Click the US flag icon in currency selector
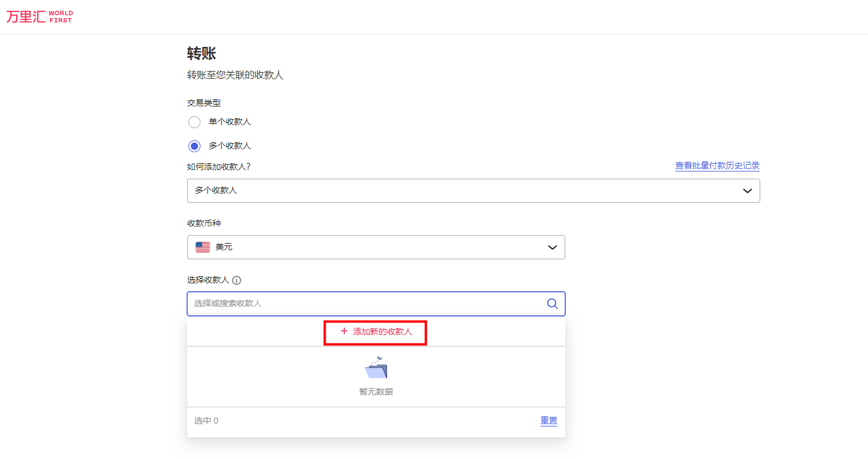This screenshot has width=868, height=459. coord(203,247)
